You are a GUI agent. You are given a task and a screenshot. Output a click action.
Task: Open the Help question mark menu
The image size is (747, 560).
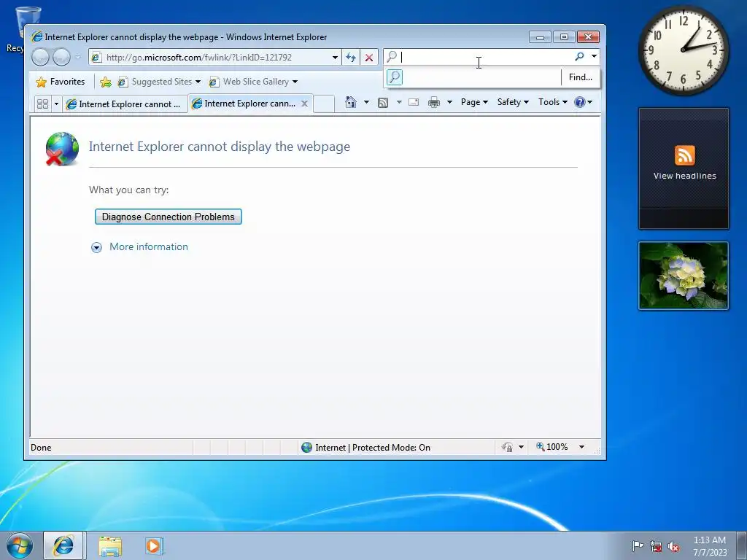[583, 102]
